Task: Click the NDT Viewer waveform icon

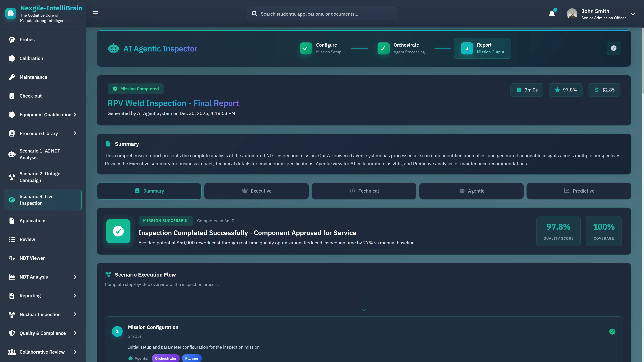Action: 12,258
